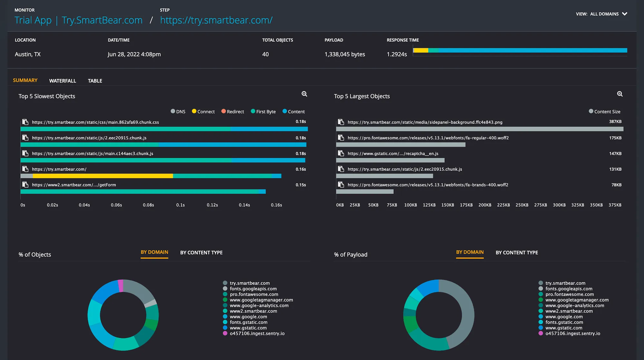Switch to the Summary tab
This screenshot has width=644, height=360.
point(25,80)
